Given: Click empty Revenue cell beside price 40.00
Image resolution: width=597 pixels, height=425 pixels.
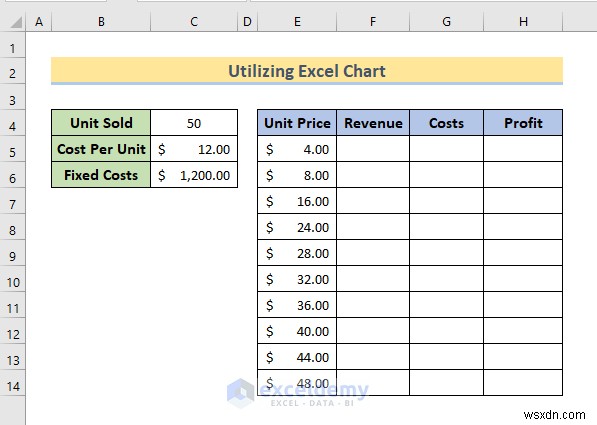Looking at the screenshot, I should [x=373, y=331].
